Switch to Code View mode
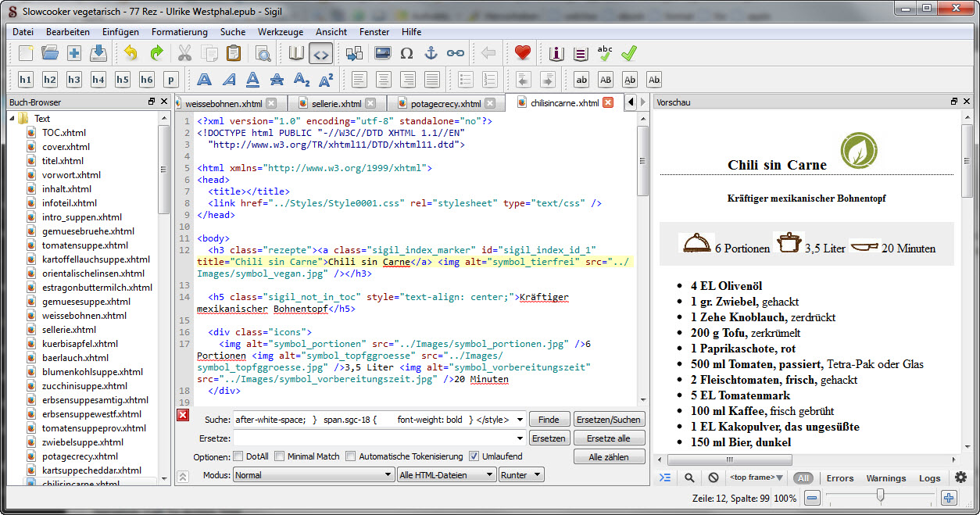The width and height of the screenshot is (980, 515). [320, 53]
